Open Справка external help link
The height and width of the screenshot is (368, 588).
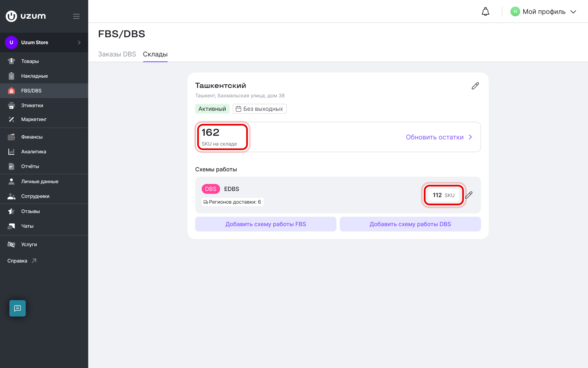[x=22, y=261]
